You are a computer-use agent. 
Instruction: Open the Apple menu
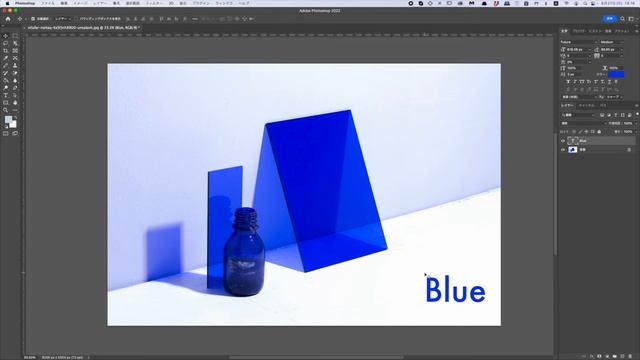click(x=7, y=3)
